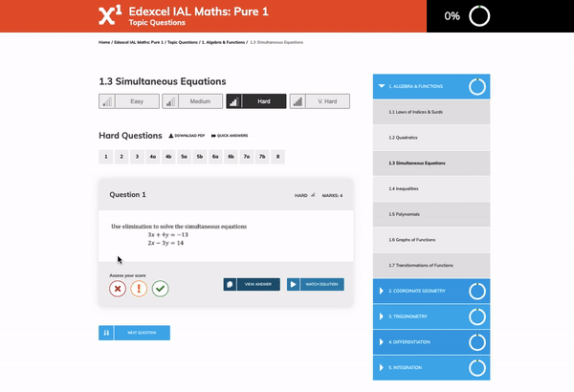
Task: Mark answer as incorrect with red cross
Action: 118,288
